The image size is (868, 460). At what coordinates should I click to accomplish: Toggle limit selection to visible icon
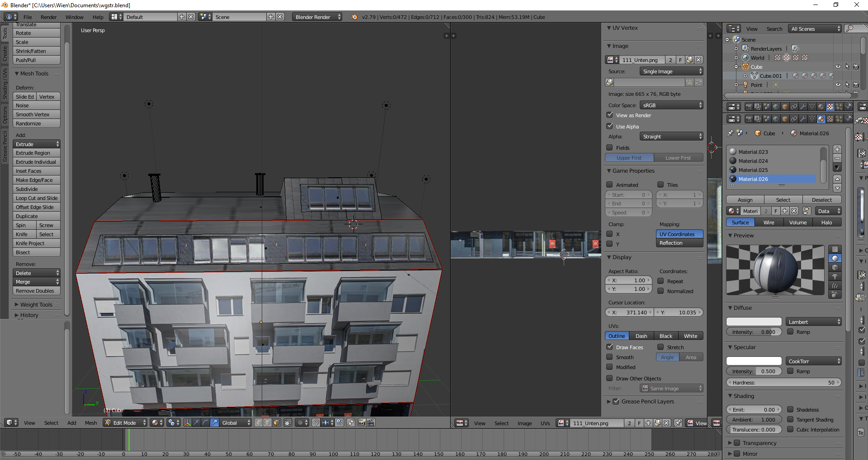[x=288, y=422]
